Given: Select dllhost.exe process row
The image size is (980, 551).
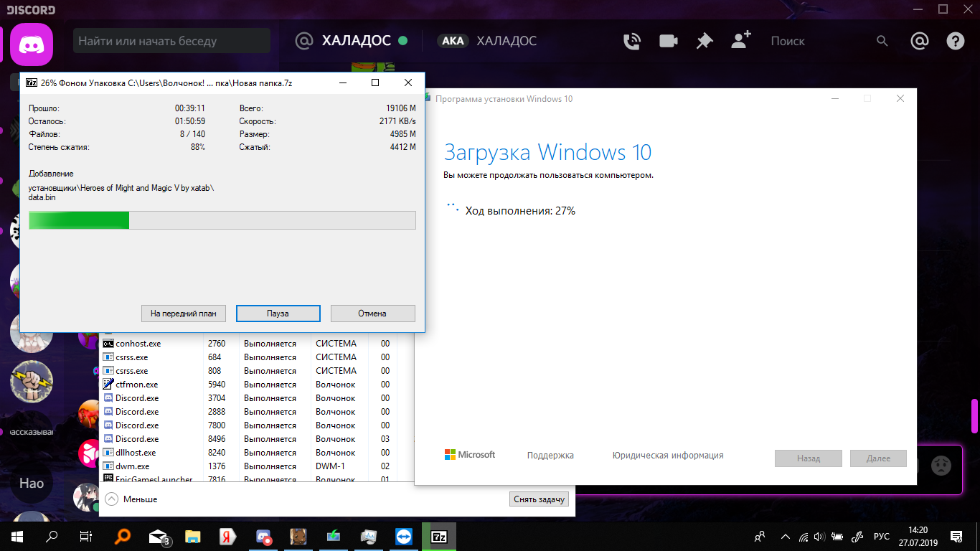Looking at the screenshot, I should click(248, 453).
